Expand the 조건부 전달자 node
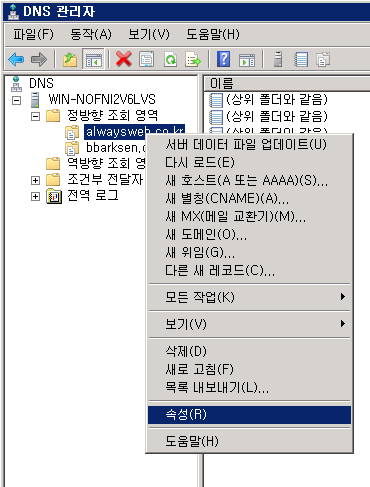The width and height of the screenshot is (370, 487). [35, 180]
